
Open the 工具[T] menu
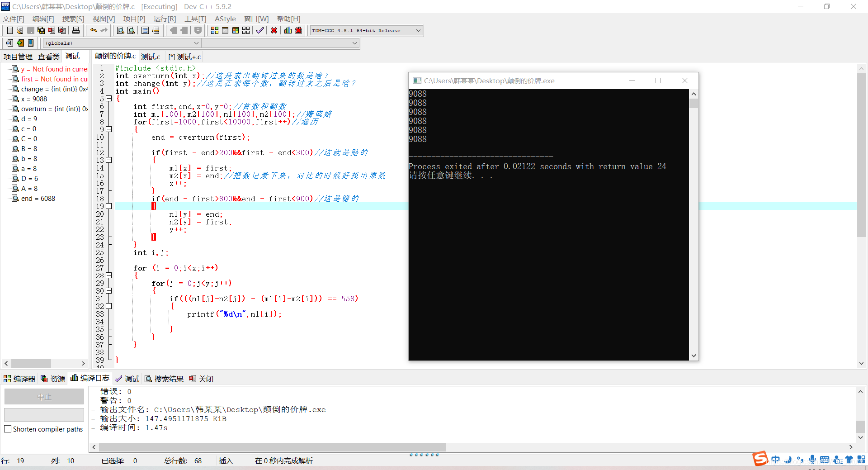(x=195, y=19)
